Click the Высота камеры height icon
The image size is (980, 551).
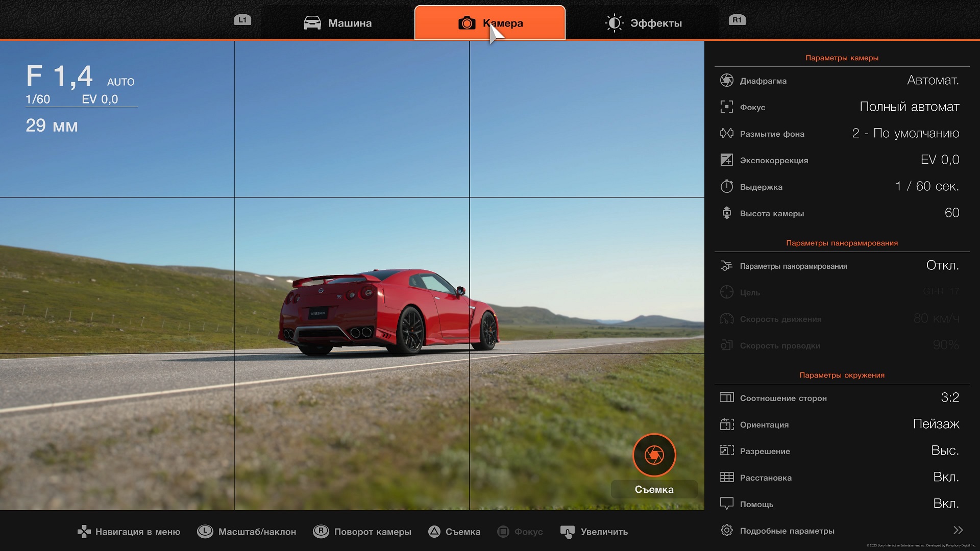pyautogui.click(x=726, y=213)
